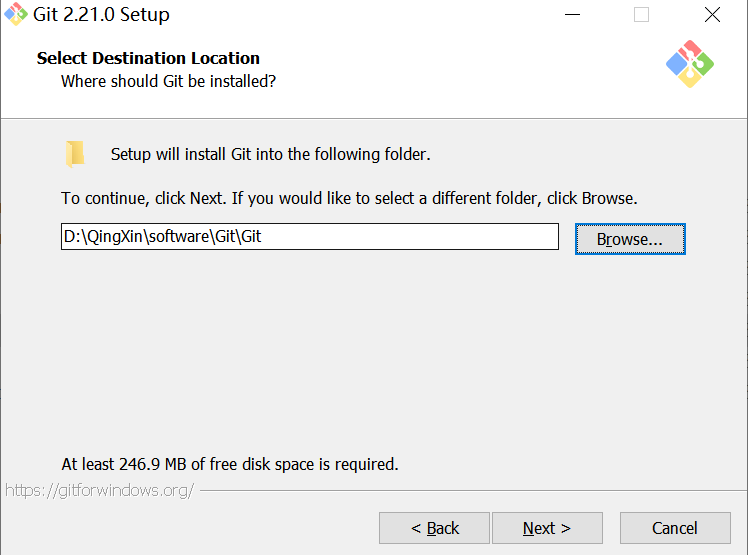Click the 'Setup will install Git' message
This screenshot has width=748, height=555.
270,154
